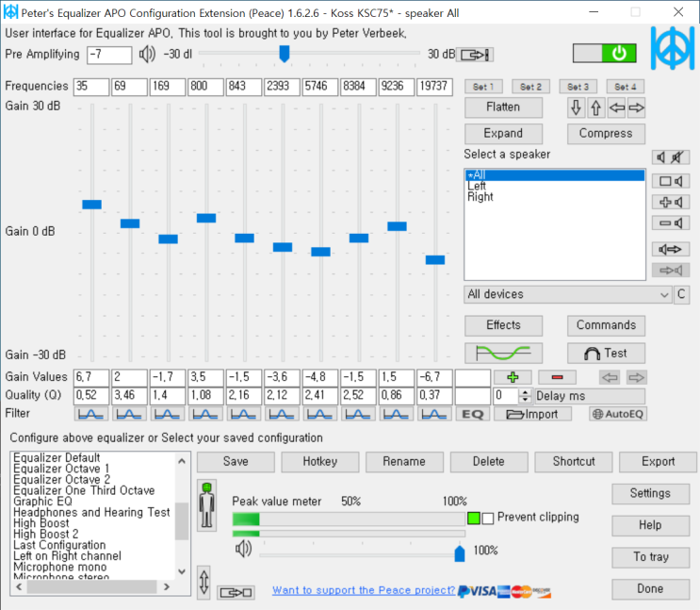Click the filter type icon under 35 Hz
The image size is (700, 610).
(x=91, y=414)
